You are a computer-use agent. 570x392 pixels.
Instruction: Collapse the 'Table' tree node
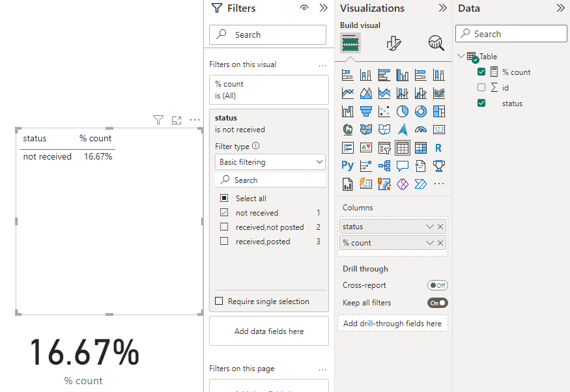461,56
